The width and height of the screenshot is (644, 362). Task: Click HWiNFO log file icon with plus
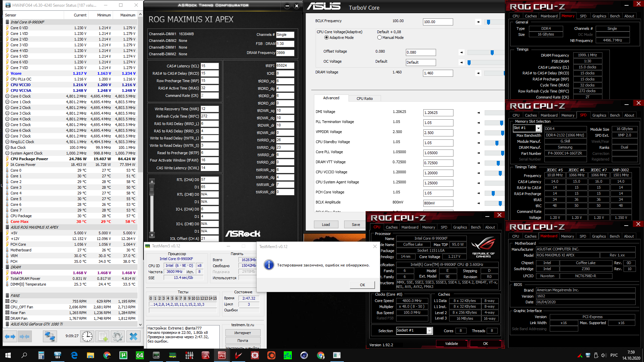[103, 336]
